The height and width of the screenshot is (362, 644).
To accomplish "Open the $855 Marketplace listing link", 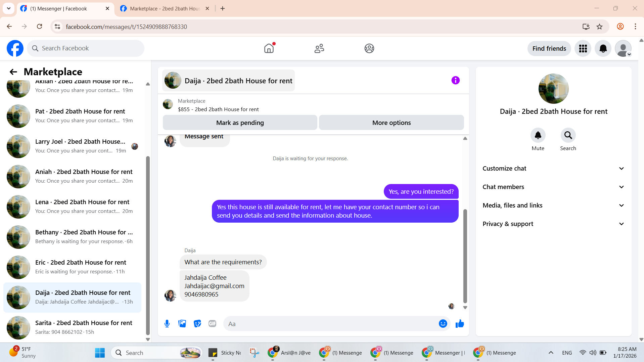I will tap(218, 109).
